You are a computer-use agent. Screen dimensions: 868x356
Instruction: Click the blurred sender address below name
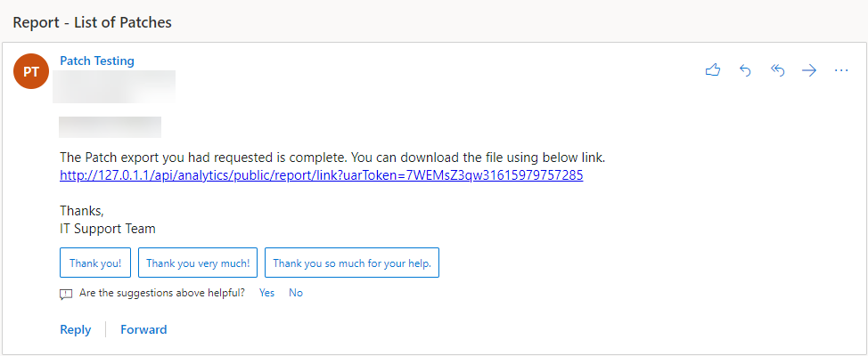pyautogui.click(x=114, y=86)
